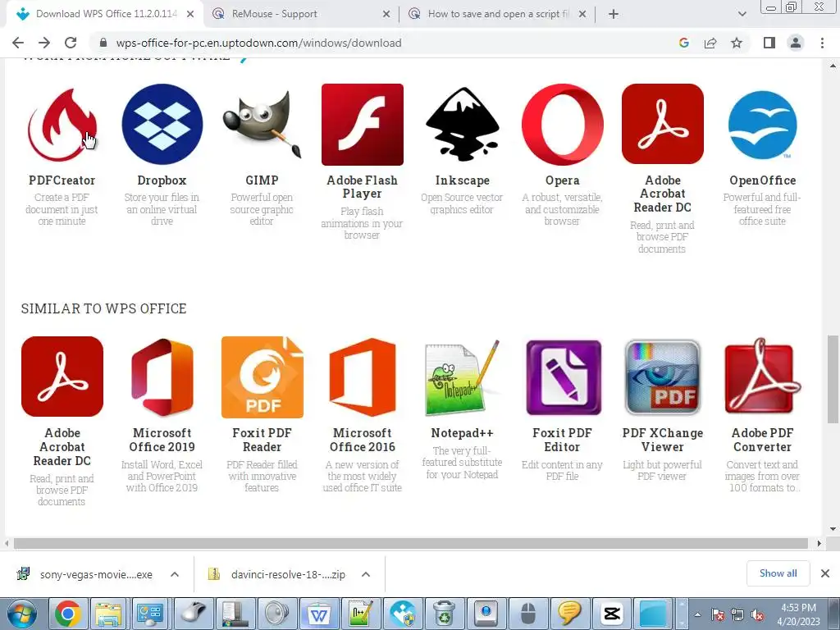Screen dimensions: 840x630
Task: Click the horizontal page scrollbar
Action: [x=411, y=543]
